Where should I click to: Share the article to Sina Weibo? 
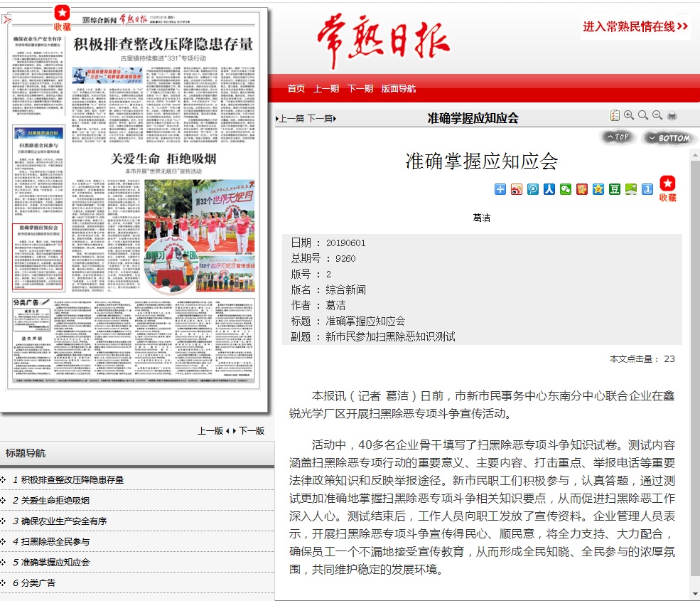[x=517, y=189]
